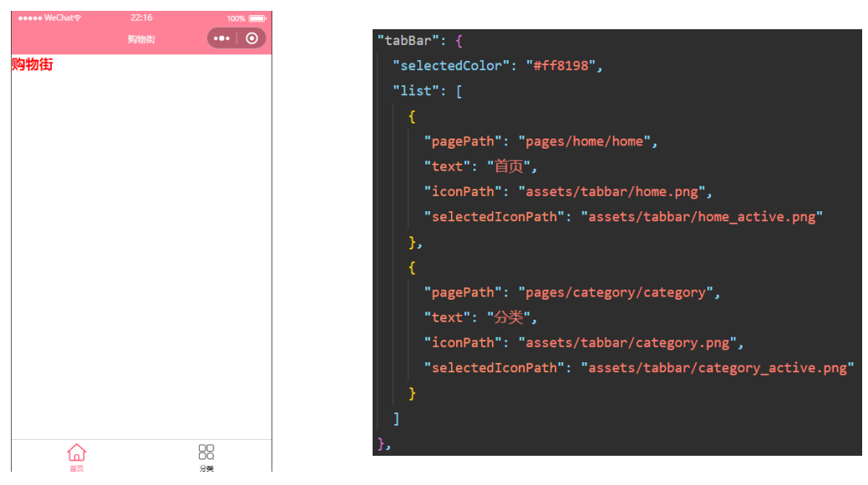Click the WiFi signal icon

(78, 18)
